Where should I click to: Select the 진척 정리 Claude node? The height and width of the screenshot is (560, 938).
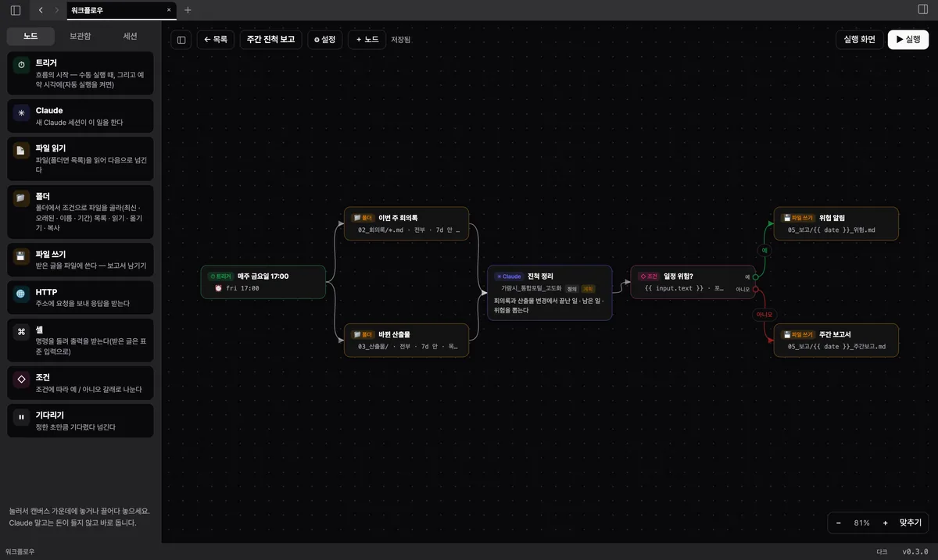point(550,293)
